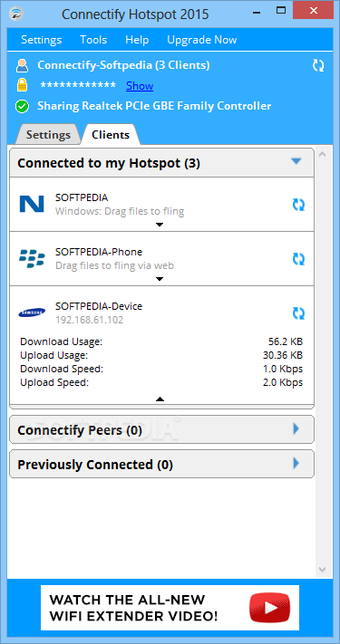Click the YouTube play button in banner
This screenshot has height=644, width=340.
click(x=269, y=608)
